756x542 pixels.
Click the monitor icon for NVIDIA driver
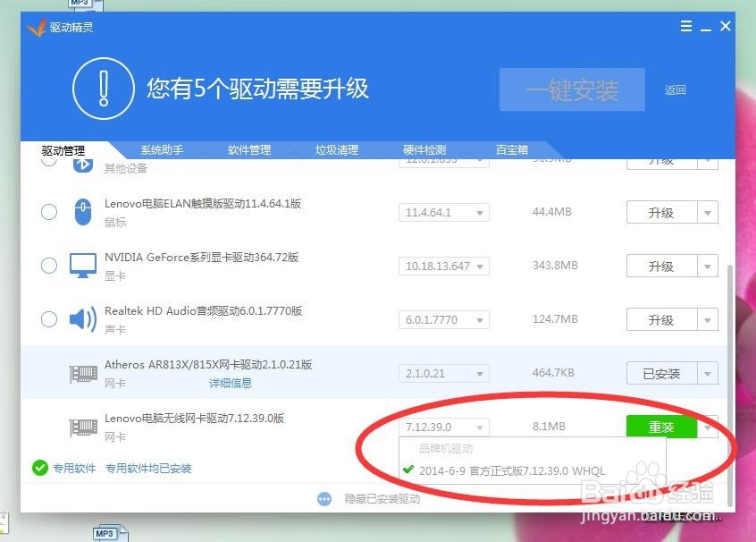pyautogui.click(x=83, y=266)
